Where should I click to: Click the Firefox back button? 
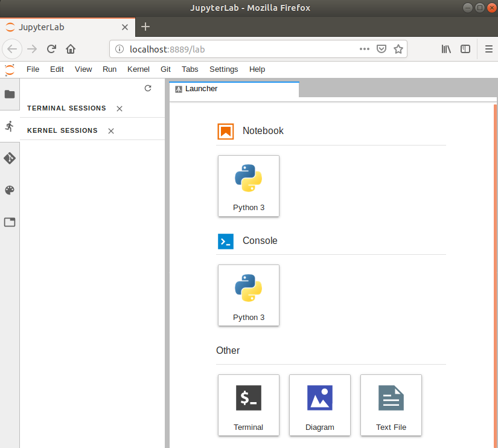click(12, 49)
